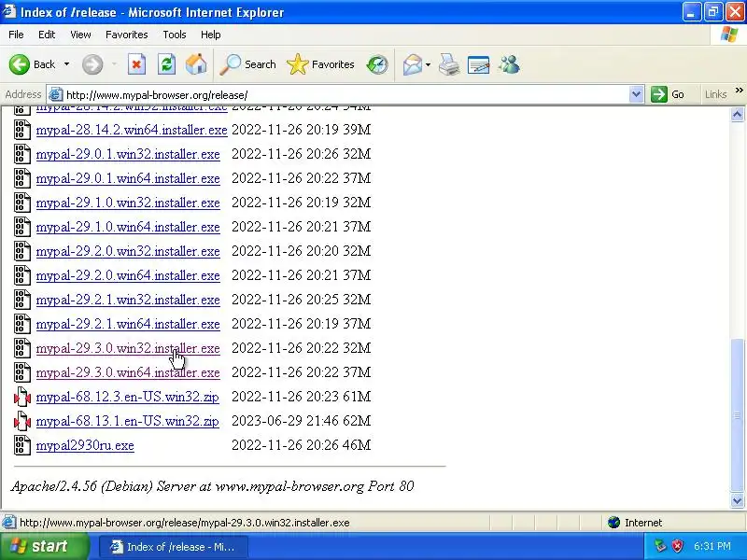
Task: Click the Safely Remove Hardware tray icon
Action: pos(660,546)
